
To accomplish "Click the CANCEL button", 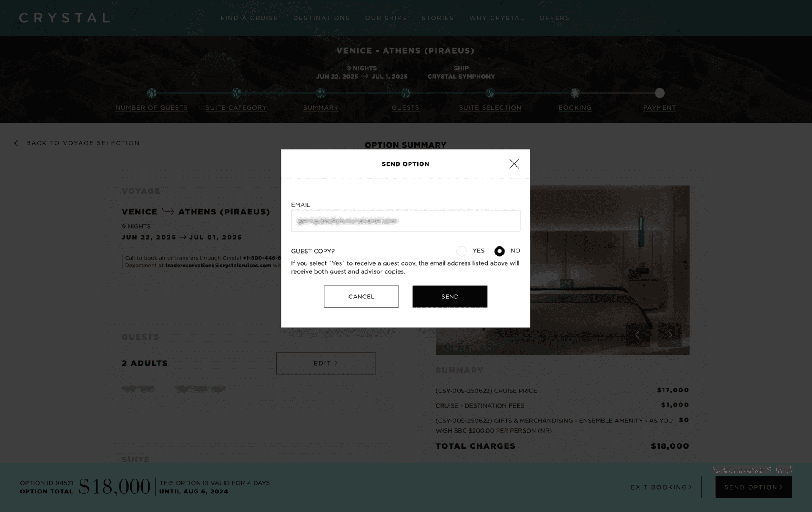I will [361, 296].
